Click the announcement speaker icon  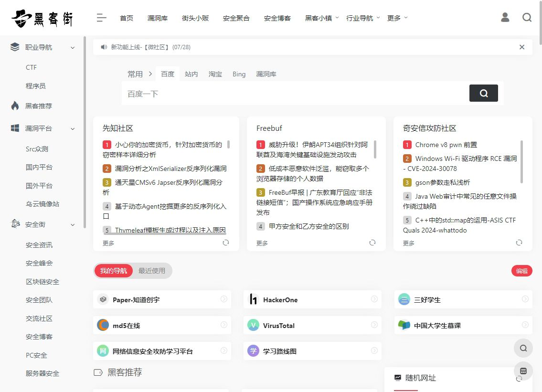[104, 47]
